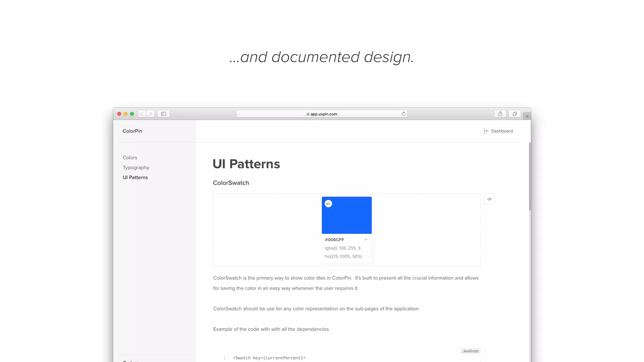Click the ColorPin project title
The height and width of the screenshot is (362, 644).
point(132,131)
